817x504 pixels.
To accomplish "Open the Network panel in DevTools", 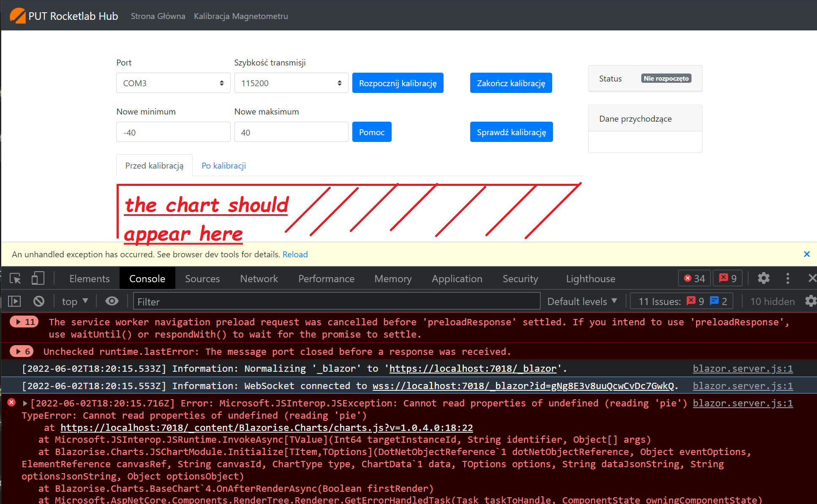I will click(x=259, y=278).
